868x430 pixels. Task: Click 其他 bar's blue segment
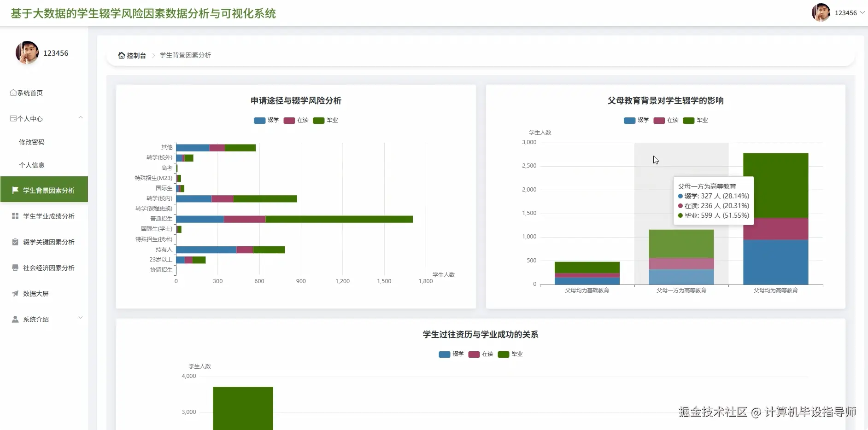click(193, 148)
